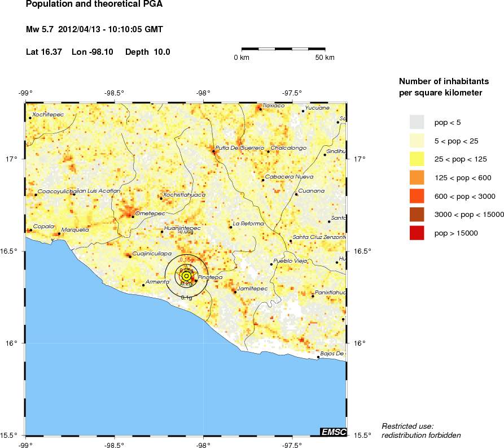Screen dimensions: 504x448
Task: Click the '125 < pop < 600' orange swatch
Action: pyautogui.click(x=417, y=177)
